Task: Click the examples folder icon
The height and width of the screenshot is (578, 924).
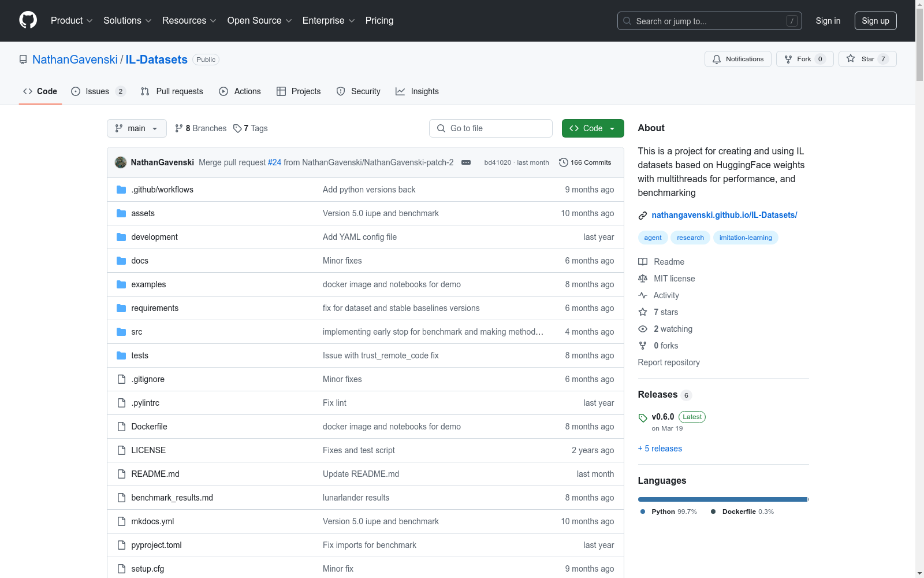Action: coord(121,284)
